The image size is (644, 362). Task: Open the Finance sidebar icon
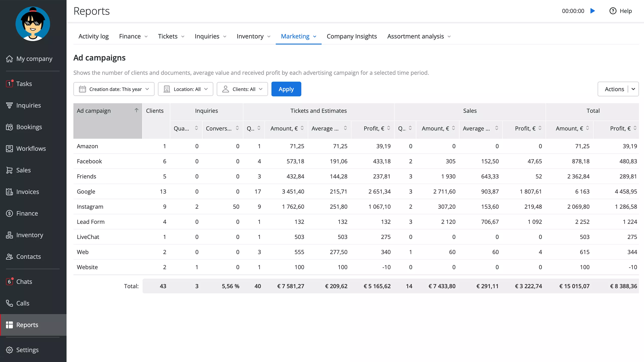point(10,213)
